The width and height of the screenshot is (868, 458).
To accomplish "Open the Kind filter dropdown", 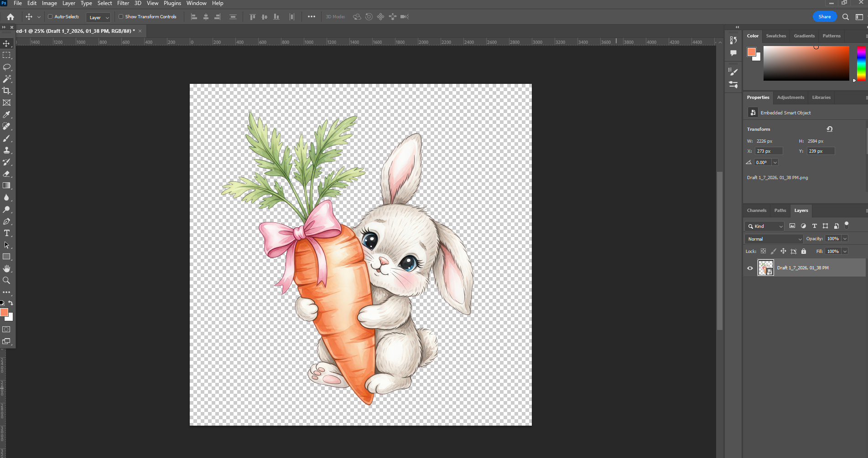I will tap(764, 226).
